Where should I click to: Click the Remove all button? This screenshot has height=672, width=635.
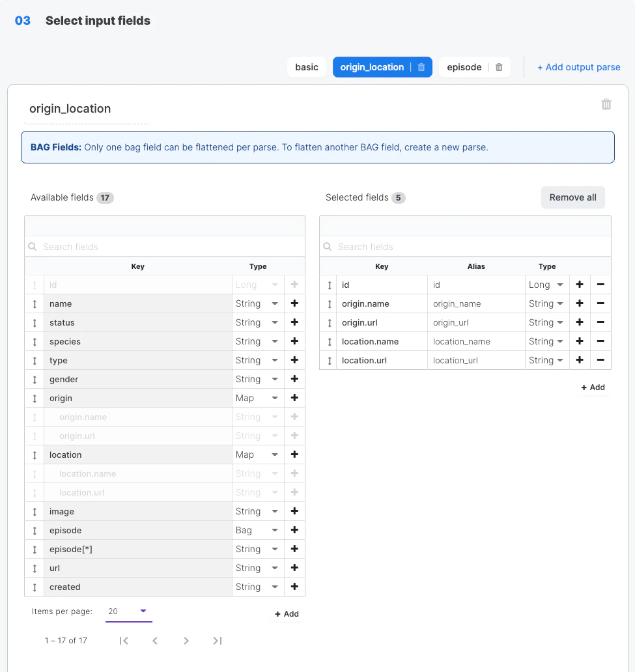[x=573, y=197]
